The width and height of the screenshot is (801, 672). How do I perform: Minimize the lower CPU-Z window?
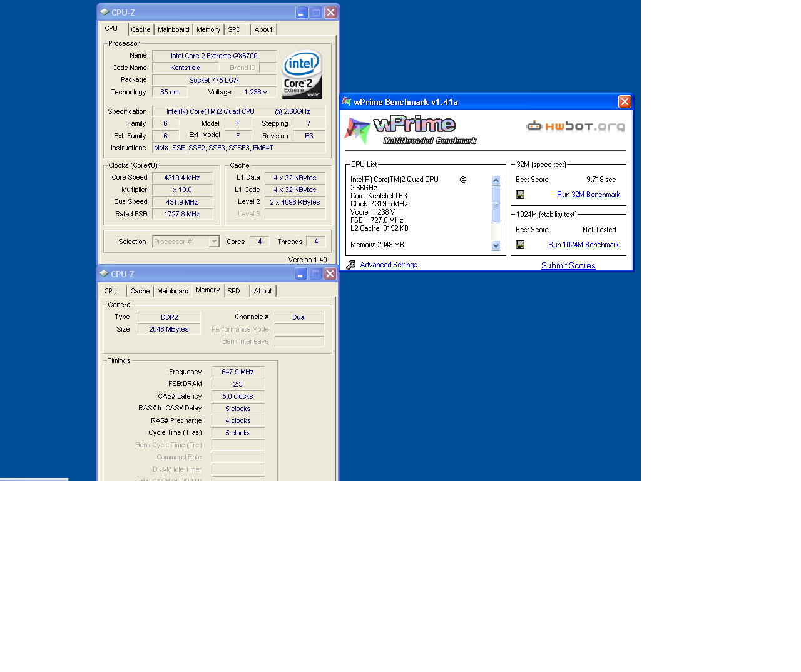coord(301,273)
